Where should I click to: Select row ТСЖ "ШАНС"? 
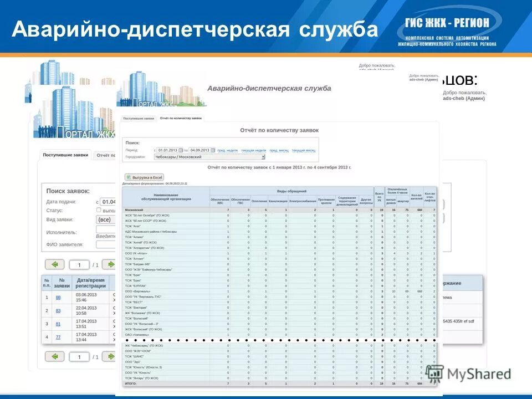pyautogui.click(x=279, y=356)
